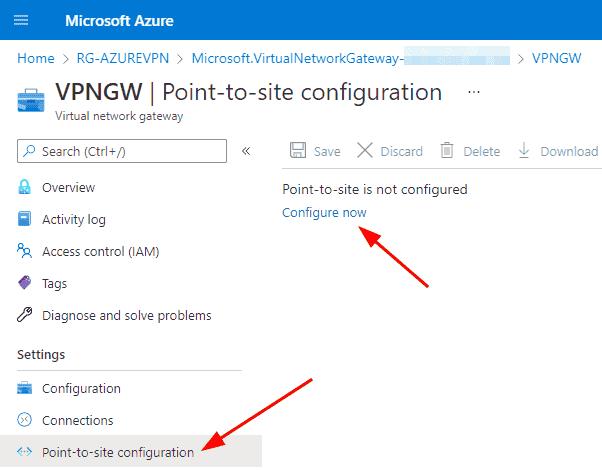Click the Tags purple label icon
Image resolution: width=602 pixels, height=470 pixels.
tap(25, 283)
